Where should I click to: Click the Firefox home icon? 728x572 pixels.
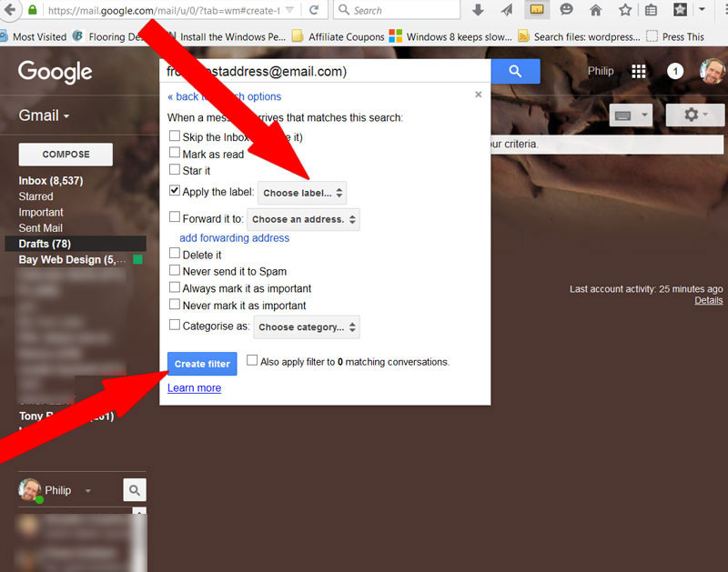tap(595, 10)
